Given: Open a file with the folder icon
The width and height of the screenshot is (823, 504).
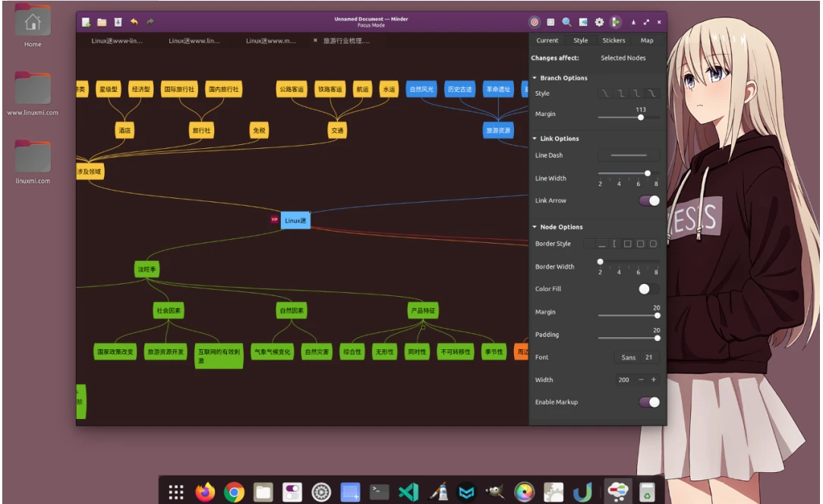Looking at the screenshot, I should [x=102, y=22].
